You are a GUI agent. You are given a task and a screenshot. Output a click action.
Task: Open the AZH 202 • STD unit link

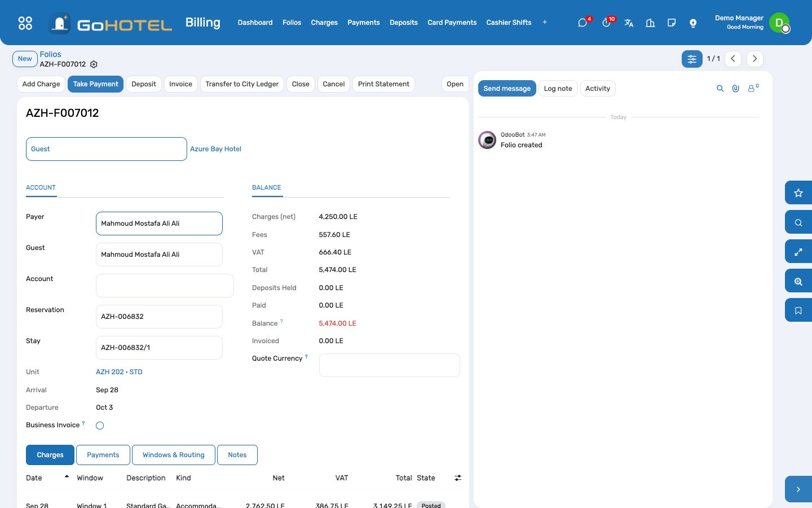(119, 372)
